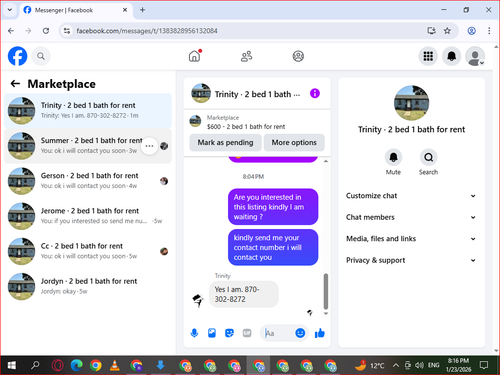This screenshot has height=375, width=500.
Task: Expand Privacy & support section
Action: [411, 260]
